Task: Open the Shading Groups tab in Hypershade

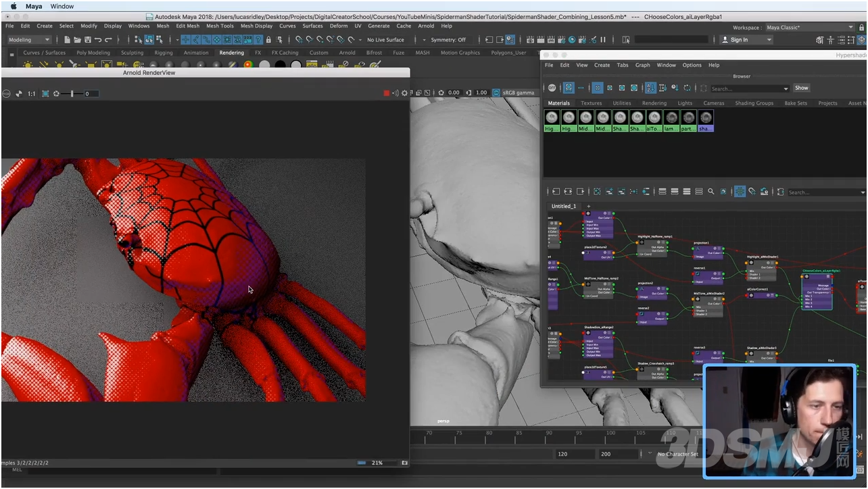Action: click(x=754, y=103)
